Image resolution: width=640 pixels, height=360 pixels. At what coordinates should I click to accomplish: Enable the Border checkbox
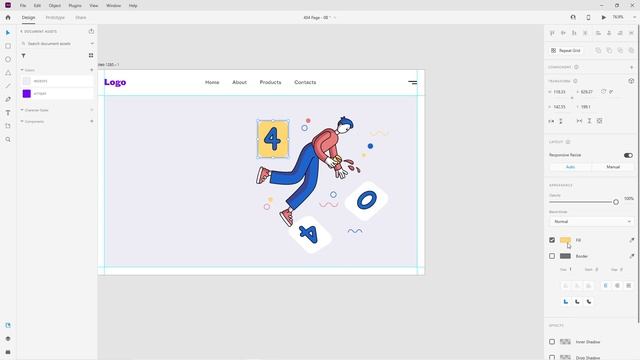[x=552, y=256]
